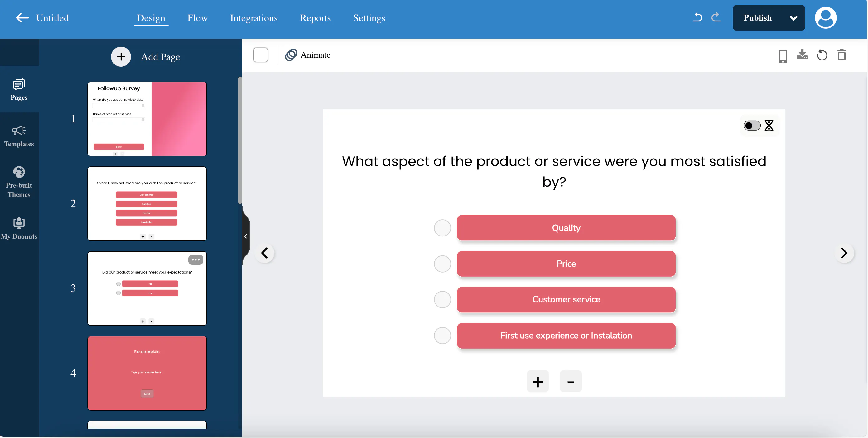Expand the Publish dropdown arrow
Screen dimensions: 868x438
(793, 18)
